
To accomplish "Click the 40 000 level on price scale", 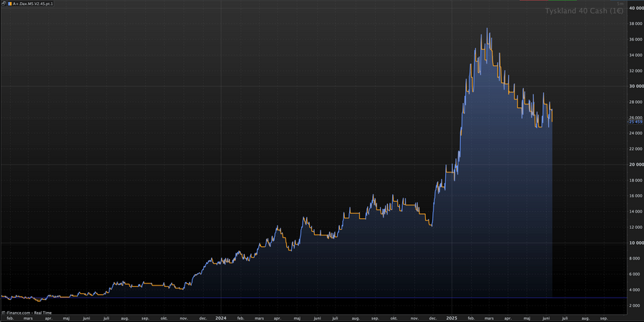I will coord(636,8).
